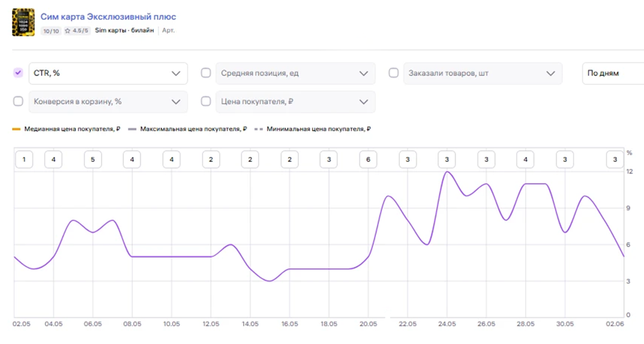Viewport: 644px width, 344px height.
Task: Click the Максимальная цена покупателя legend item
Action: [x=188, y=129]
